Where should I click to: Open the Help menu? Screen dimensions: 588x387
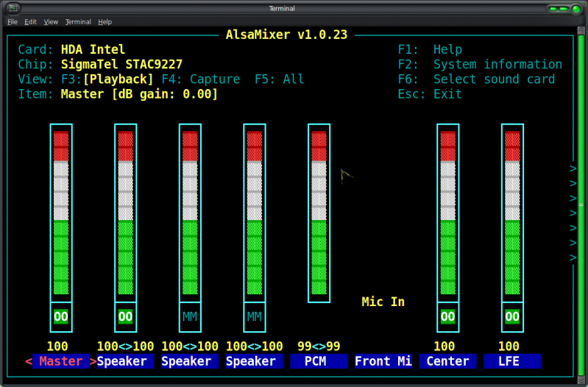click(105, 22)
